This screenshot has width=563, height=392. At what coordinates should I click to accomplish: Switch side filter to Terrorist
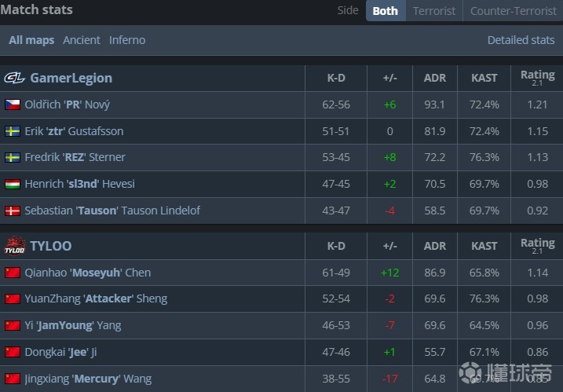pos(433,11)
